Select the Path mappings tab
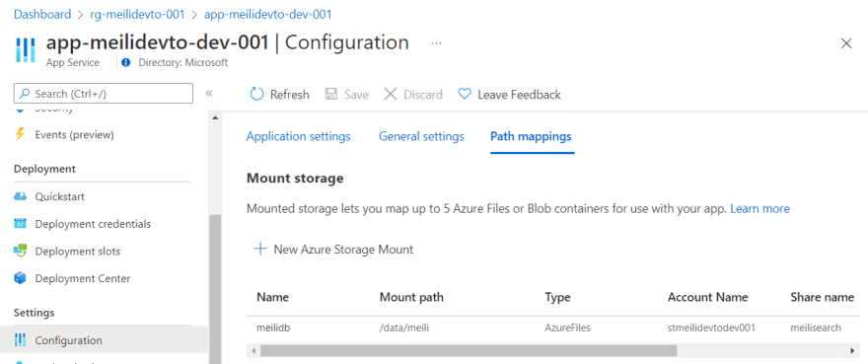 (x=531, y=136)
